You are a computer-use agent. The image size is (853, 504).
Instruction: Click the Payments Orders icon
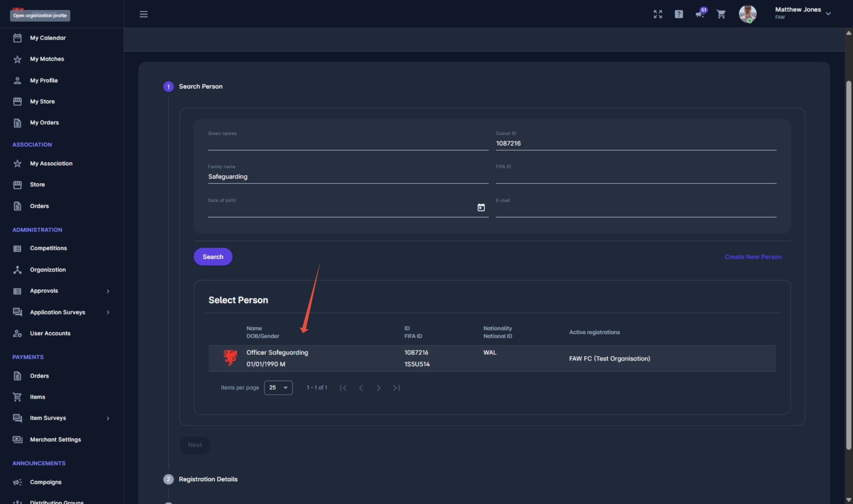(17, 376)
